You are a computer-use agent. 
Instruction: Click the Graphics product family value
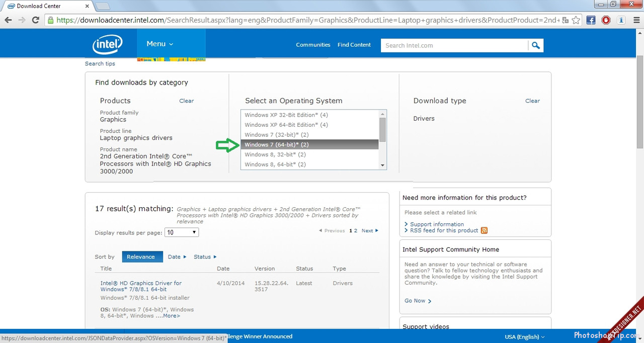click(113, 120)
